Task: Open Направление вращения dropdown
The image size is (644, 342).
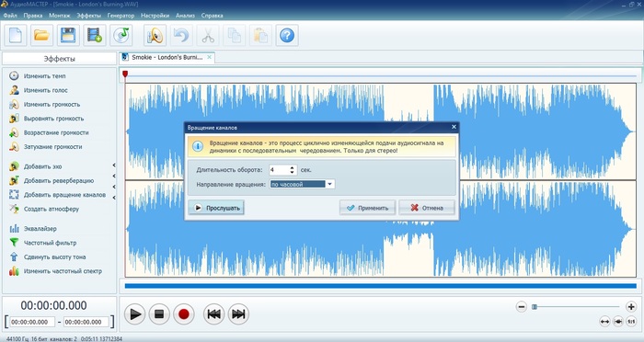Action: (329, 185)
